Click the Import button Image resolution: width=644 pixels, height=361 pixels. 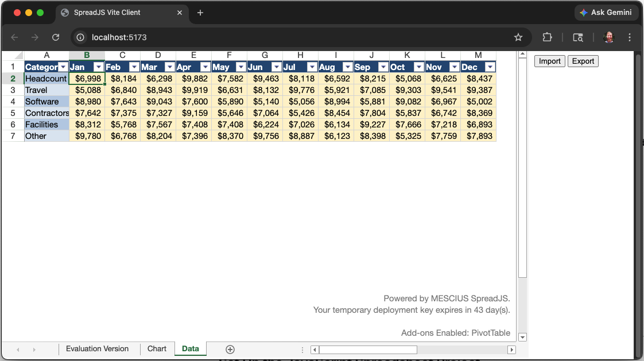pyautogui.click(x=549, y=61)
